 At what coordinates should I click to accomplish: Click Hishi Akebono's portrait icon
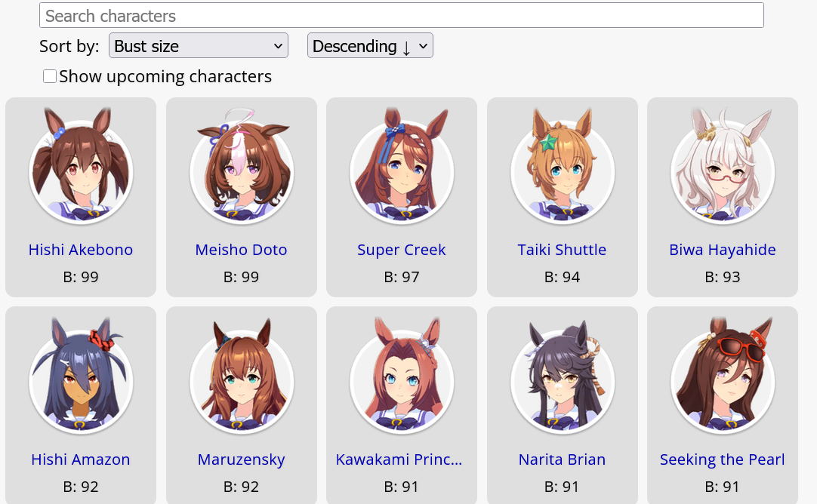click(81, 165)
